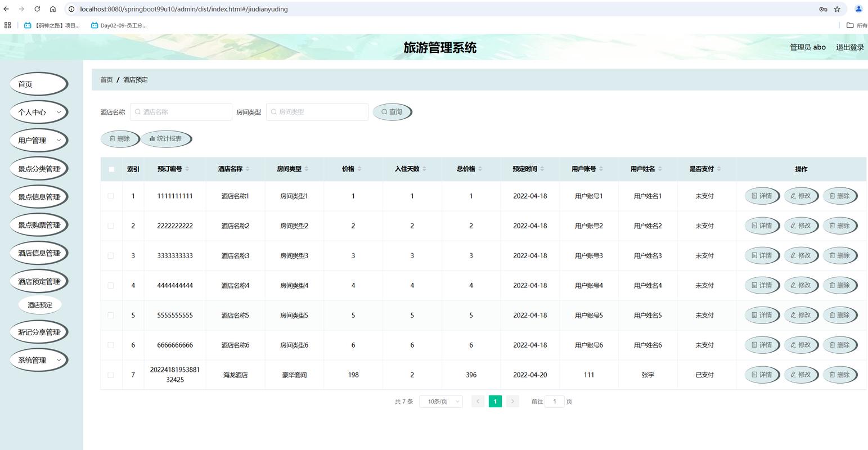Navigate to 首页 via the breadcrumb
The image size is (868, 450).
pyautogui.click(x=106, y=79)
